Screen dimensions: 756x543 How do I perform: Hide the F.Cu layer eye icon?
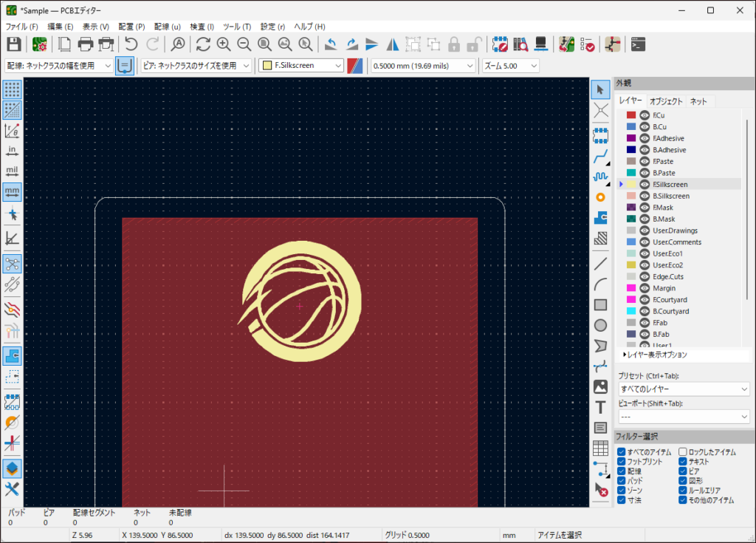[x=645, y=115]
